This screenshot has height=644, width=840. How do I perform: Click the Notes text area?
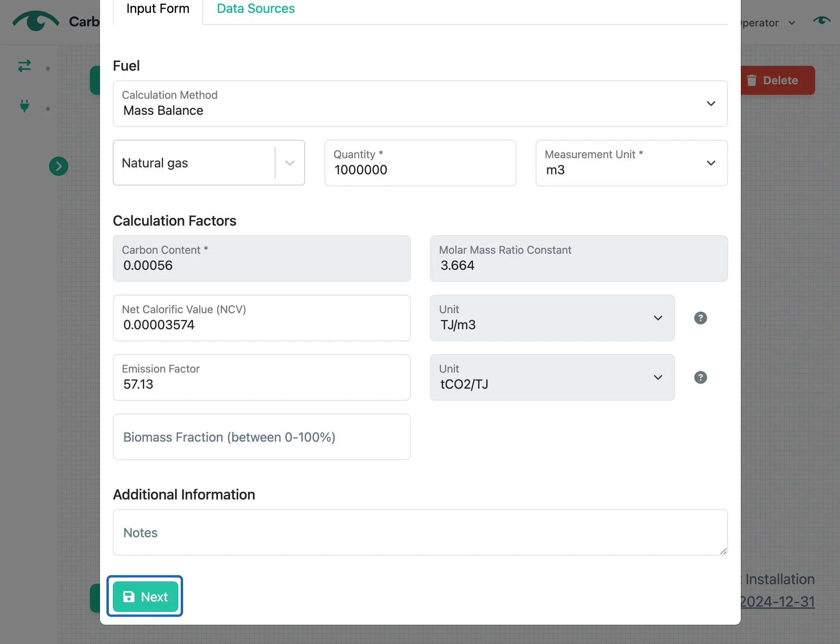pyautogui.click(x=420, y=532)
